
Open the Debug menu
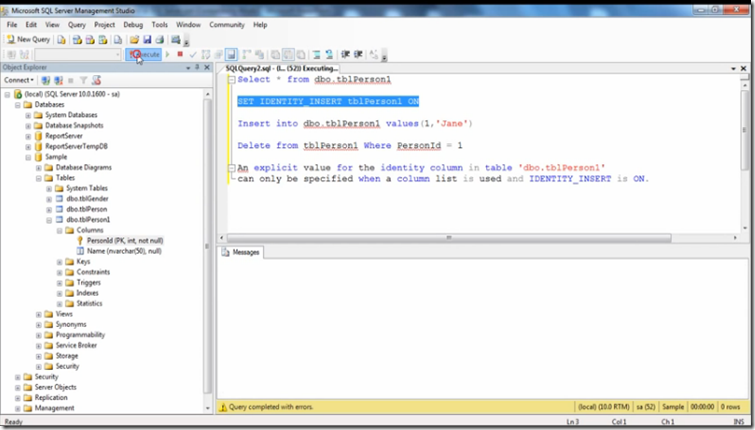133,25
